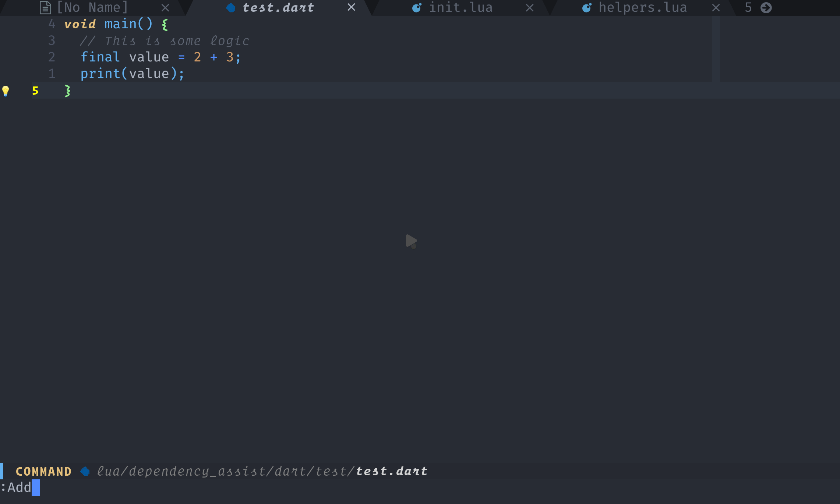Click the scrollbar strip at editor right
Screen dimensions: 840x504
point(716,49)
